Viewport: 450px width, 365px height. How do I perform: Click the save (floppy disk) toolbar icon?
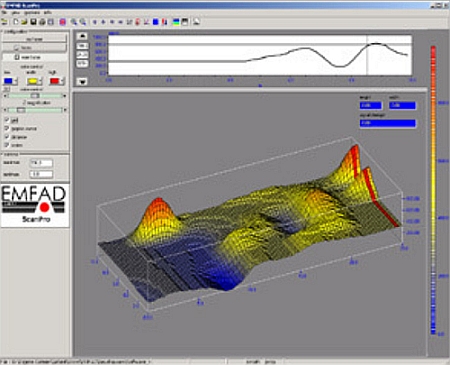click(33, 22)
